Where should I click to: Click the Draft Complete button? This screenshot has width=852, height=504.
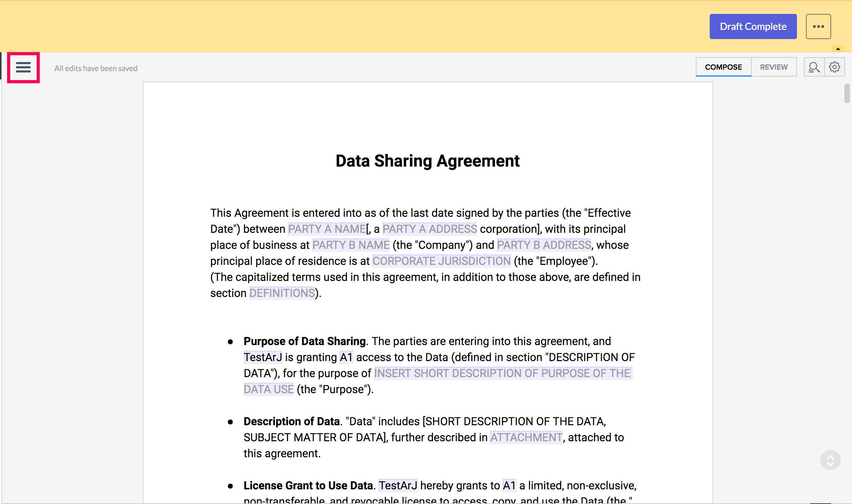point(753,26)
